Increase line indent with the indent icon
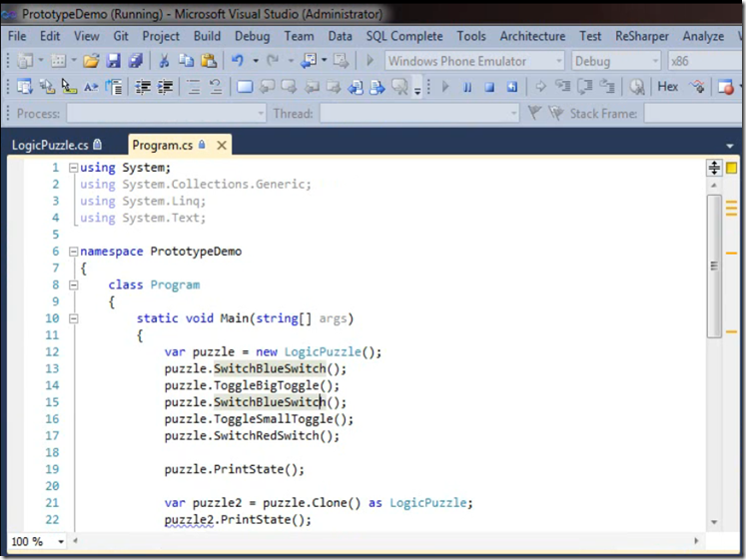746x560 pixels. [165, 87]
